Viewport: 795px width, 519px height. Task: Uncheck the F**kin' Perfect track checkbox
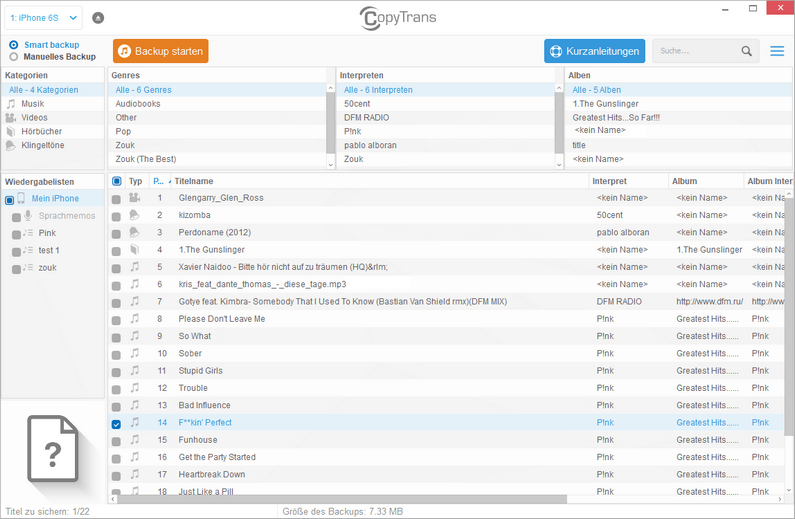[116, 424]
